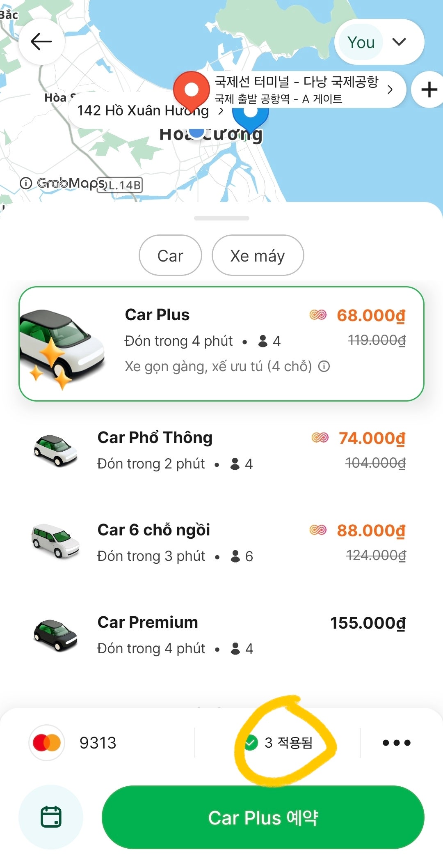The image size is (443, 868).
Task: Switch to the Xe máy tab
Action: 258,255
